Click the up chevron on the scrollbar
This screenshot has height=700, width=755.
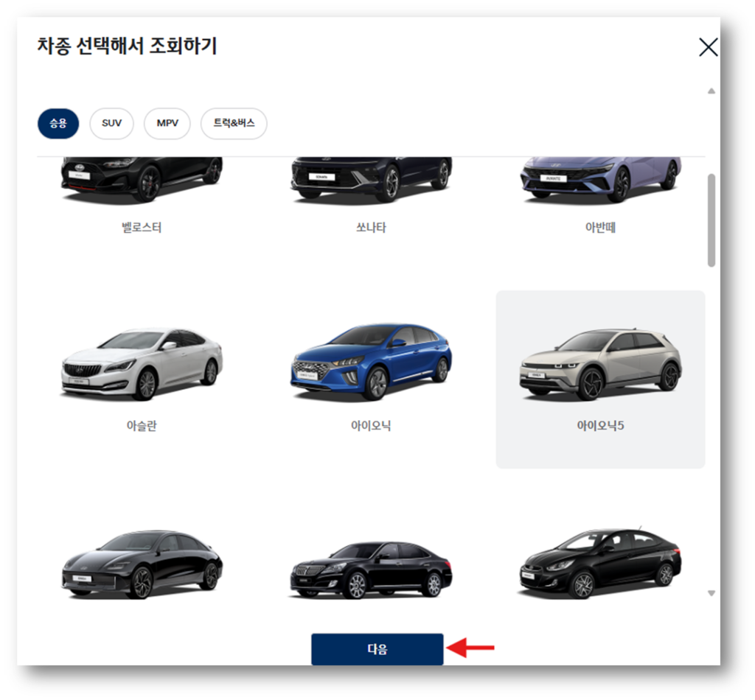click(711, 90)
